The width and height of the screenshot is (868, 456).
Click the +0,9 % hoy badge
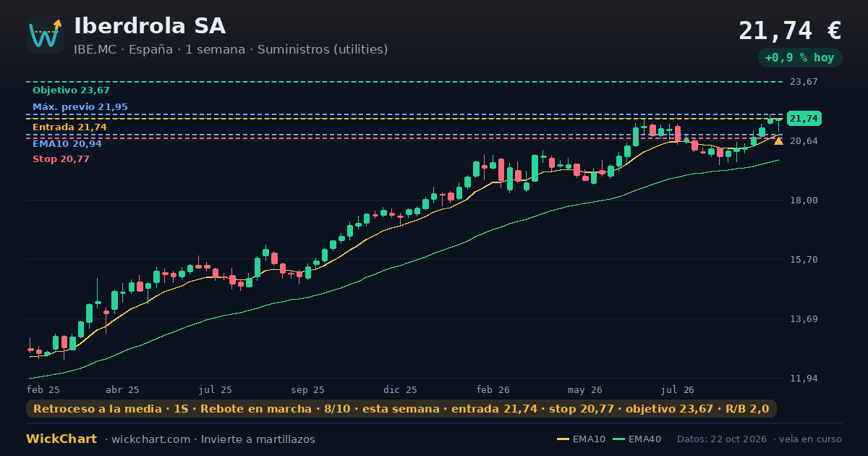[800, 58]
